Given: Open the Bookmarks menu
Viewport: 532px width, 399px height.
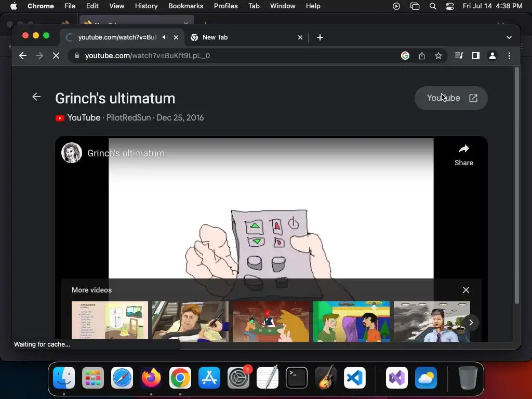Looking at the screenshot, I should (185, 6).
